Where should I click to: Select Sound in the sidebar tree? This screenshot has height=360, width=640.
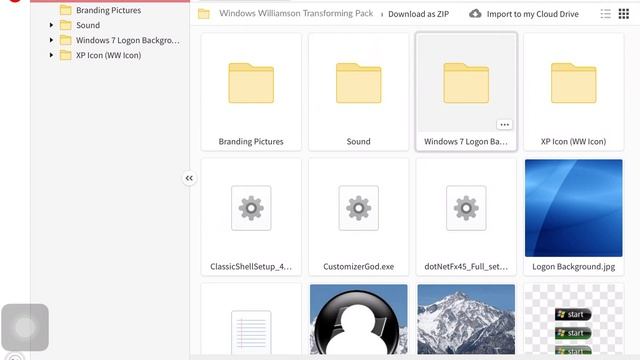click(x=88, y=25)
